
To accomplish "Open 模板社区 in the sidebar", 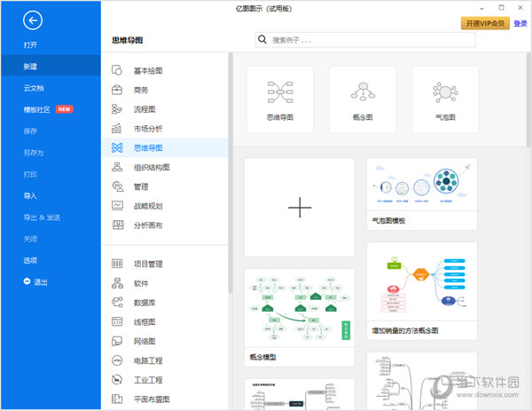I will pos(36,109).
